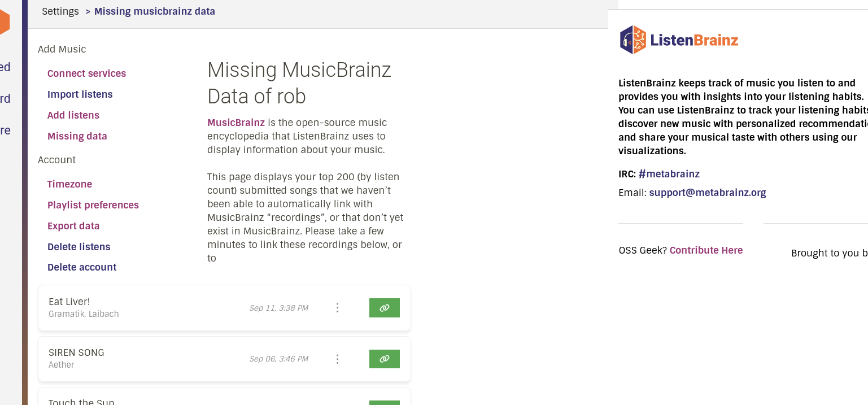Click the green link button for Eat Liver!

(x=384, y=308)
